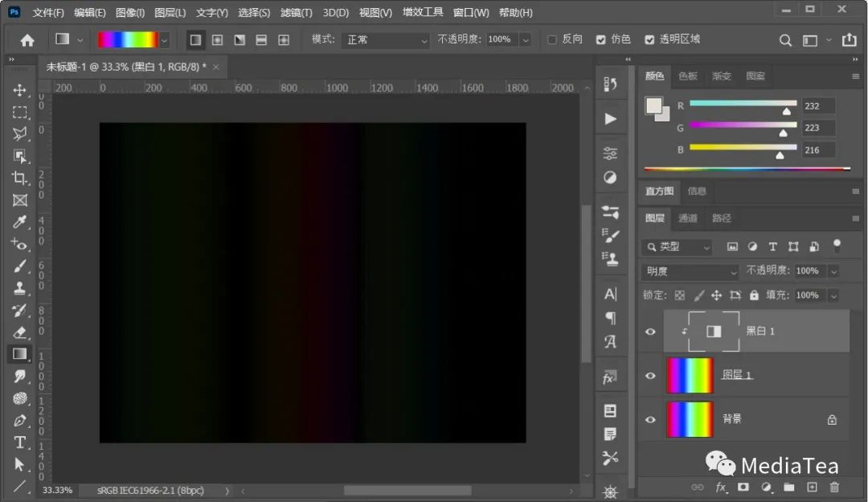Click the foreground color swatch
This screenshot has width=868, height=502.
tap(654, 105)
